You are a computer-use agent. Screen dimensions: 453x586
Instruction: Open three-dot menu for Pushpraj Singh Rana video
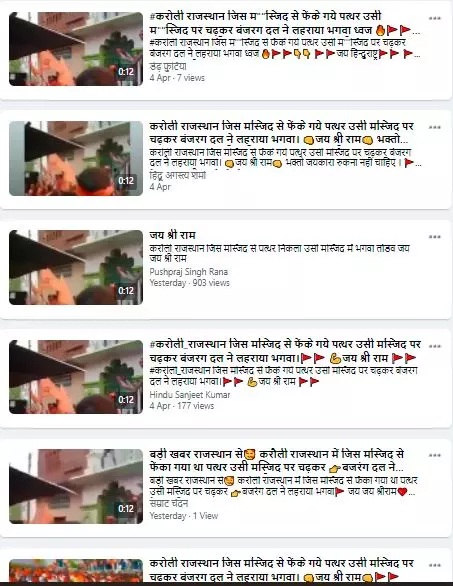pyautogui.click(x=434, y=237)
